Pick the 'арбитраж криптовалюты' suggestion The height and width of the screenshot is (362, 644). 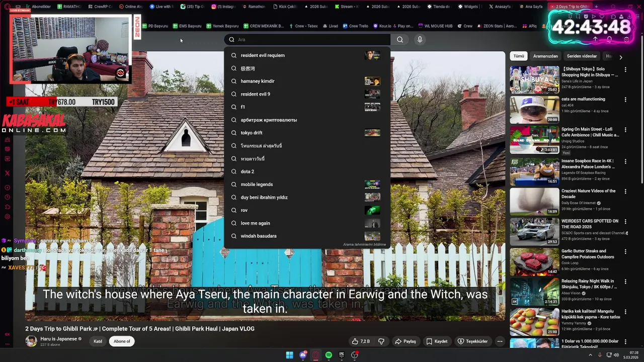[307, 120]
